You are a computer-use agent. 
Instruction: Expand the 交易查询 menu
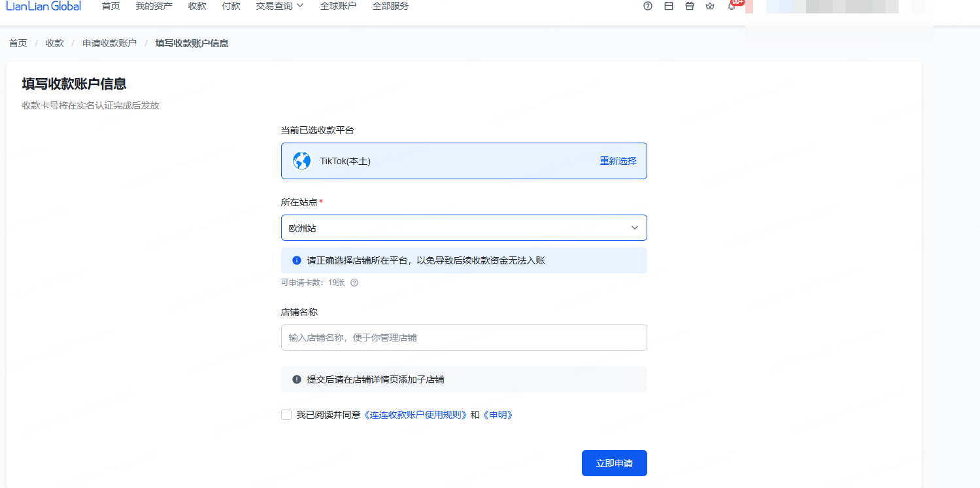pyautogui.click(x=280, y=6)
